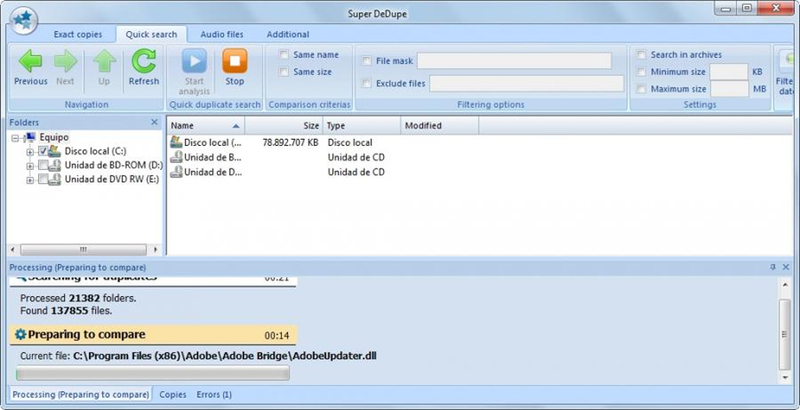Viewport: 800px width, 410px height.
Task: Stop the duplicate search
Action: click(x=234, y=62)
